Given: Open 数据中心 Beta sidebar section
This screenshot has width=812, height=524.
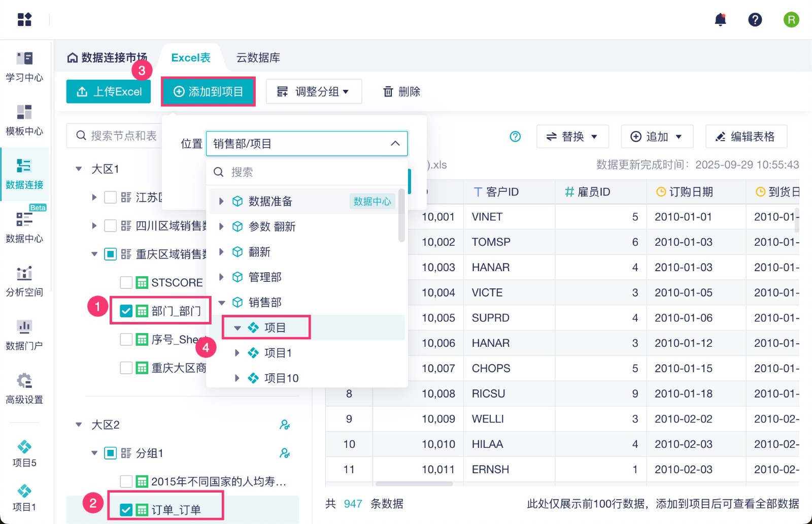Looking at the screenshot, I should [x=24, y=228].
